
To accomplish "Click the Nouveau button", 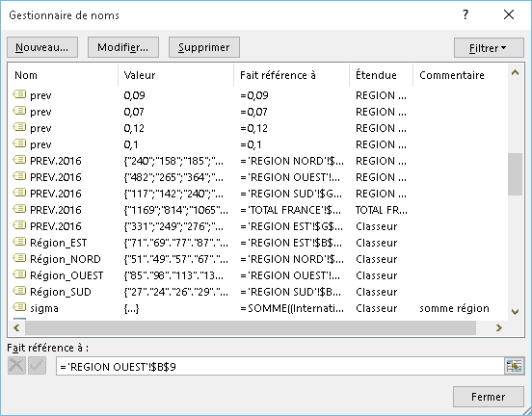I will point(42,47).
